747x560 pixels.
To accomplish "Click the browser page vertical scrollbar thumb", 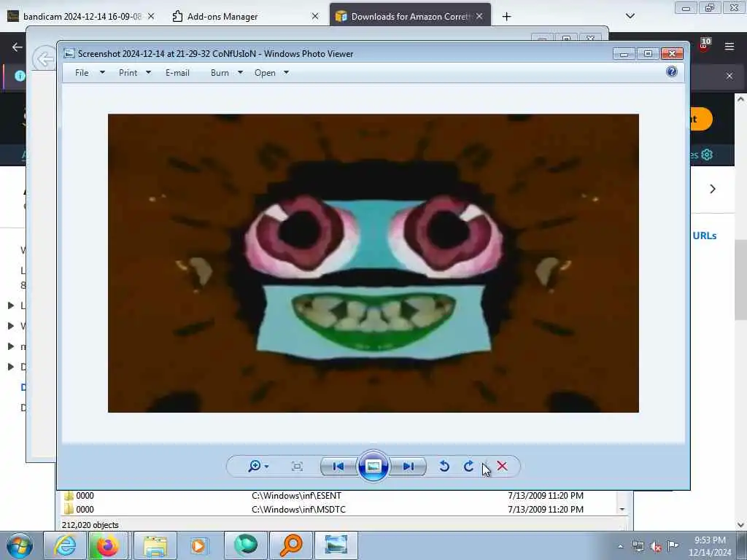I will pos(740,279).
